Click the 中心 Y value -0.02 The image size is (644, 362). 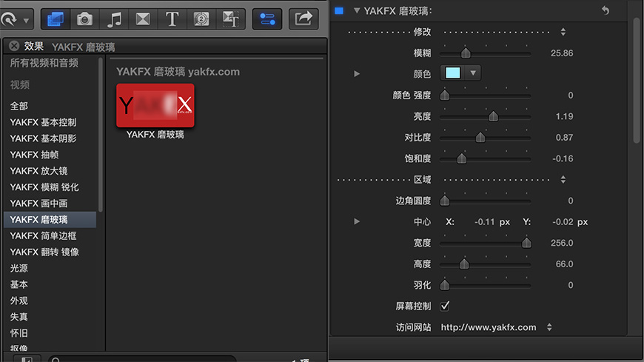pos(563,222)
